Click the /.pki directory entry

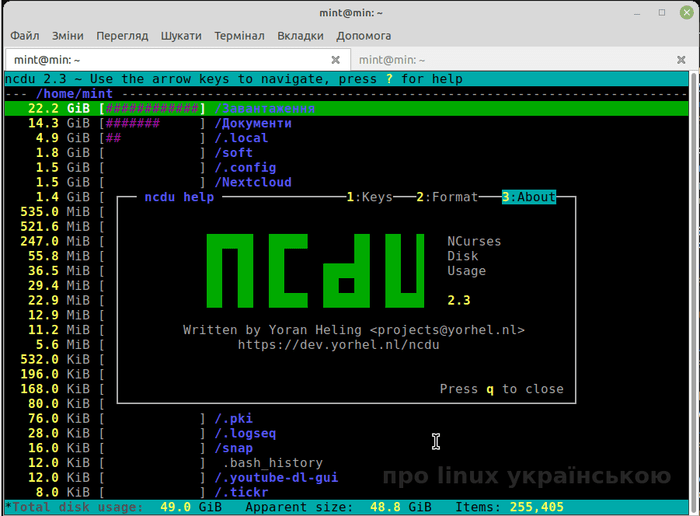(x=233, y=418)
